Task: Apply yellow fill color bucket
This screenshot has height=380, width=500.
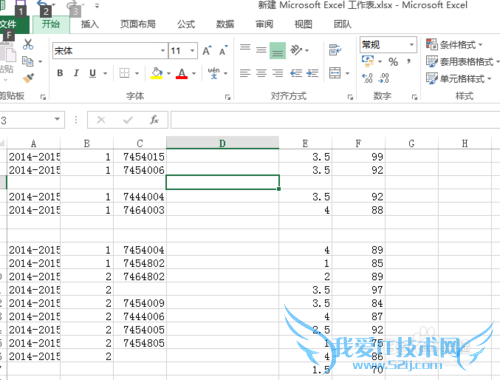Action: pos(157,73)
